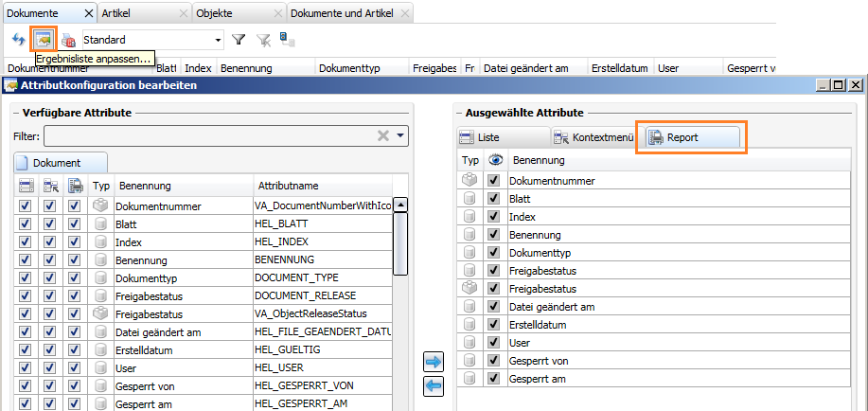
Task: Toggle first checkbox in Dokumenttyp available row
Action: [26, 277]
